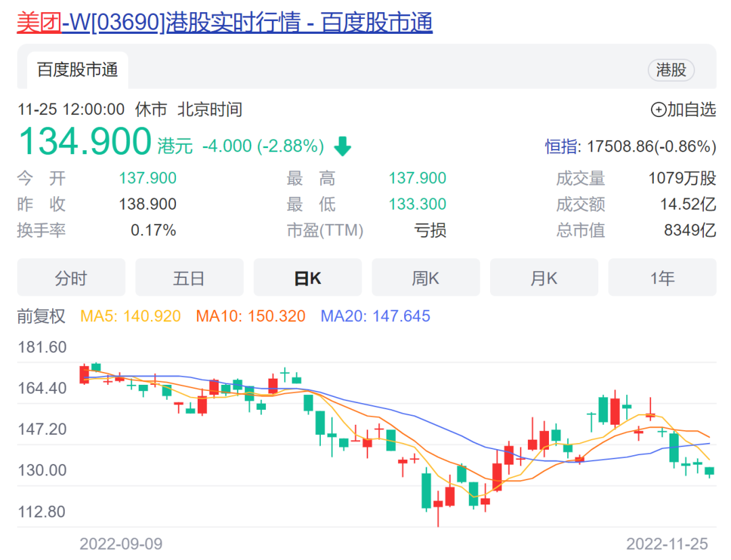
Task: Click the end date 2022-11-25
Action: click(x=667, y=544)
